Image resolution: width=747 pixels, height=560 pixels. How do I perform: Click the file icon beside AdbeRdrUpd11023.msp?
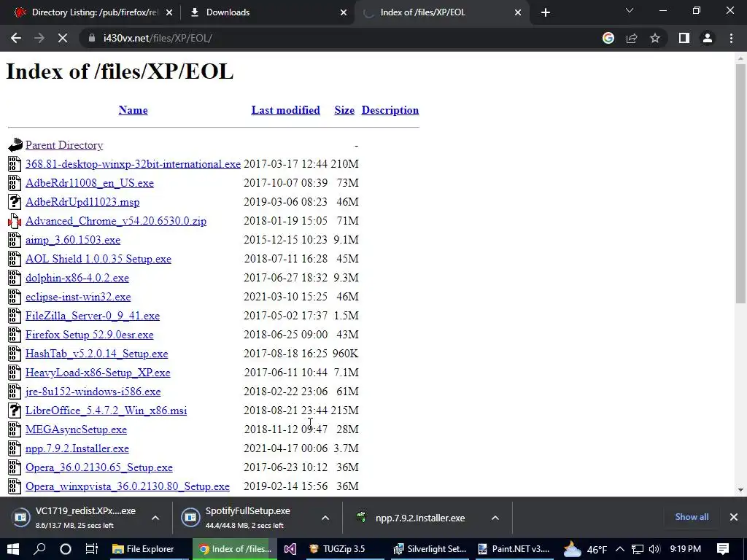pos(15,202)
